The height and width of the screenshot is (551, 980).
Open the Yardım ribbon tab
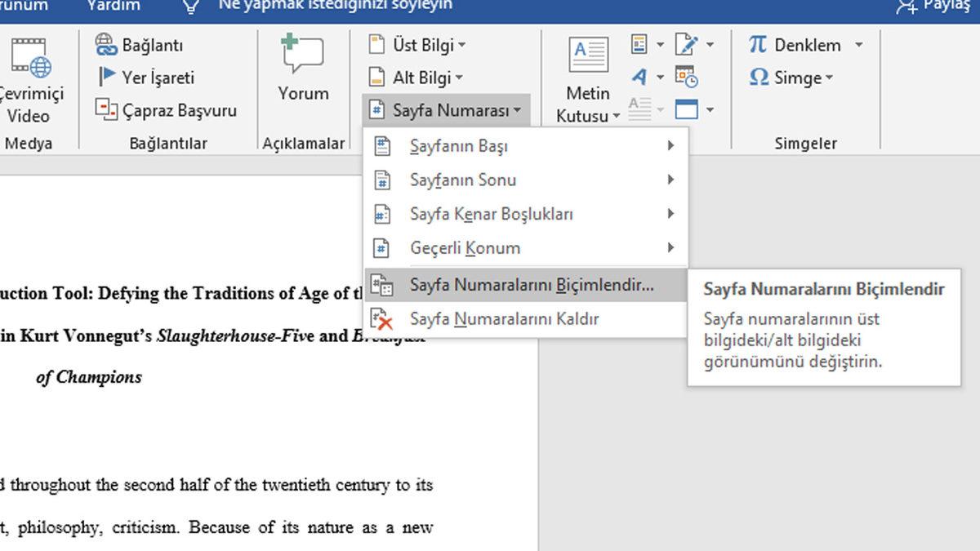click(114, 7)
